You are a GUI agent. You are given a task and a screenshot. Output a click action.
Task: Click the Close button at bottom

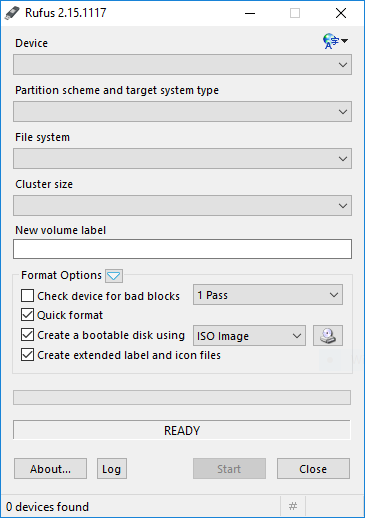[x=313, y=469]
